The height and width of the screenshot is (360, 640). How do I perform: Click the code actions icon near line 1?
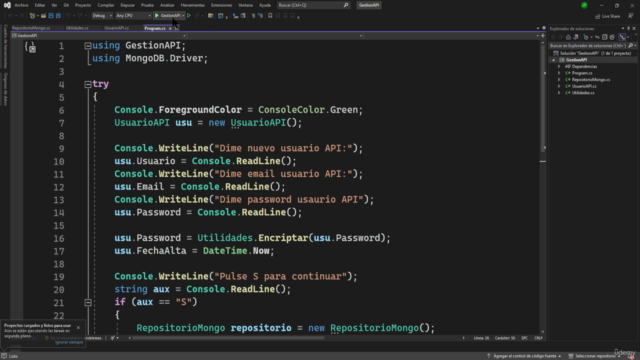tap(32, 49)
